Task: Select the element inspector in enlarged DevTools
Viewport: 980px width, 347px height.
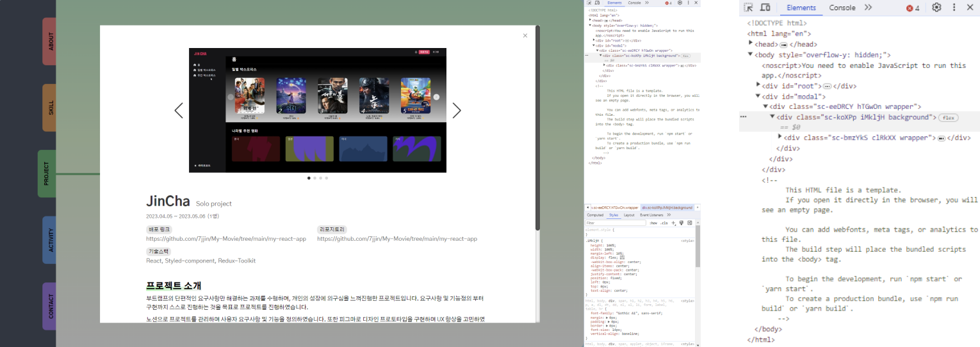Action: click(748, 8)
